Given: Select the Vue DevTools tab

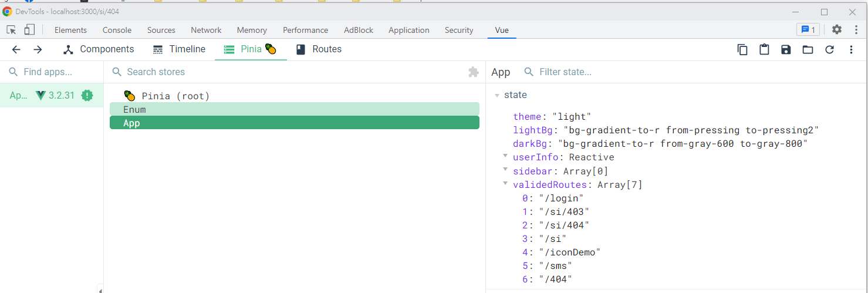Looking at the screenshot, I should click(502, 30).
